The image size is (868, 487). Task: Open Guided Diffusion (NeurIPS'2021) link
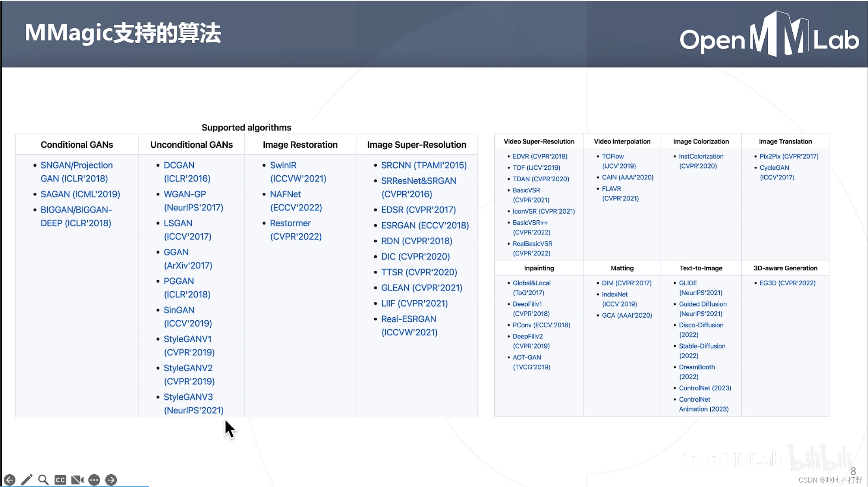coord(702,309)
